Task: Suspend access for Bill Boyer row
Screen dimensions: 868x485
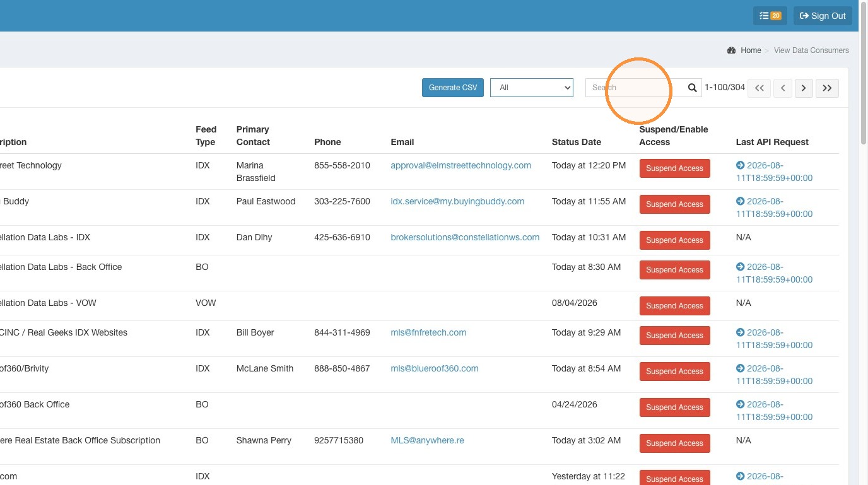Action: (674, 336)
